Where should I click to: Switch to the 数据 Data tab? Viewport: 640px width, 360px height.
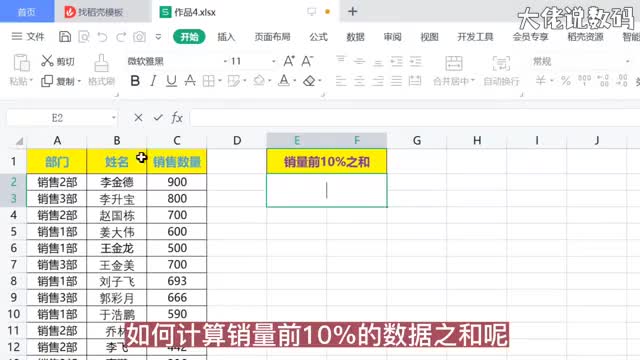coord(355,37)
